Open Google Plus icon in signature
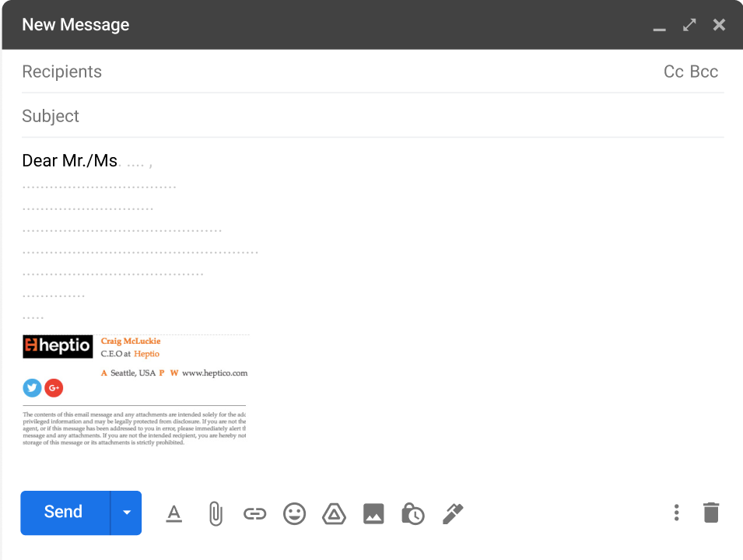The image size is (743, 560). coord(54,387)
